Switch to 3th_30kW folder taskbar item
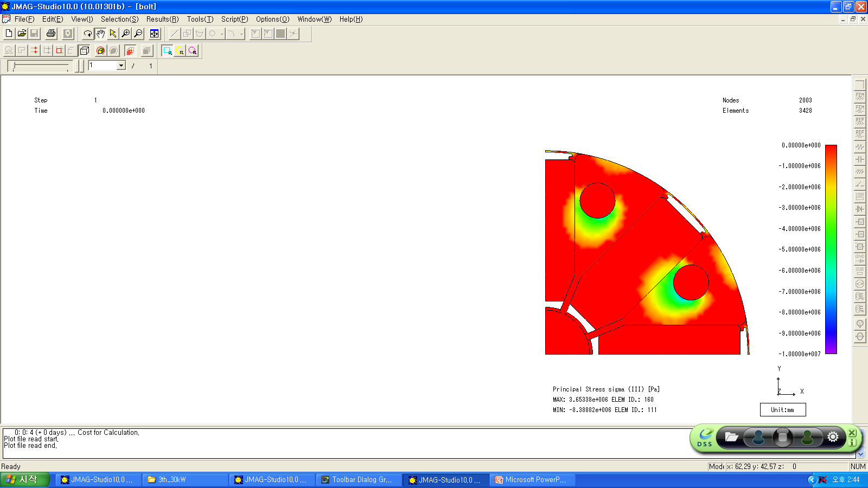This screenshot has height=488, width=868. (x=185, y=480)
